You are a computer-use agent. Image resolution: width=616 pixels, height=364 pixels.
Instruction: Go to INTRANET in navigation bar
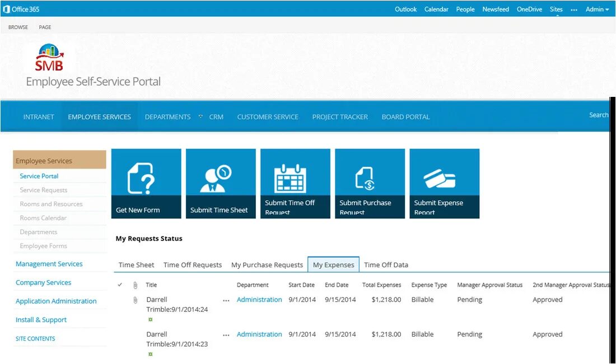(x=39, y=116)
